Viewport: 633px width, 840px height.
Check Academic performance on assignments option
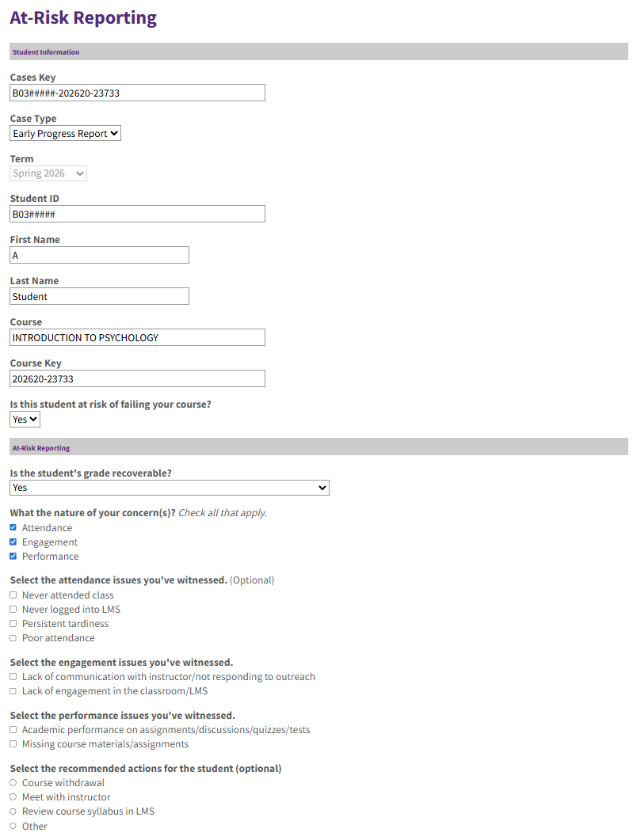pyautogui.click(x=13, y=730)
